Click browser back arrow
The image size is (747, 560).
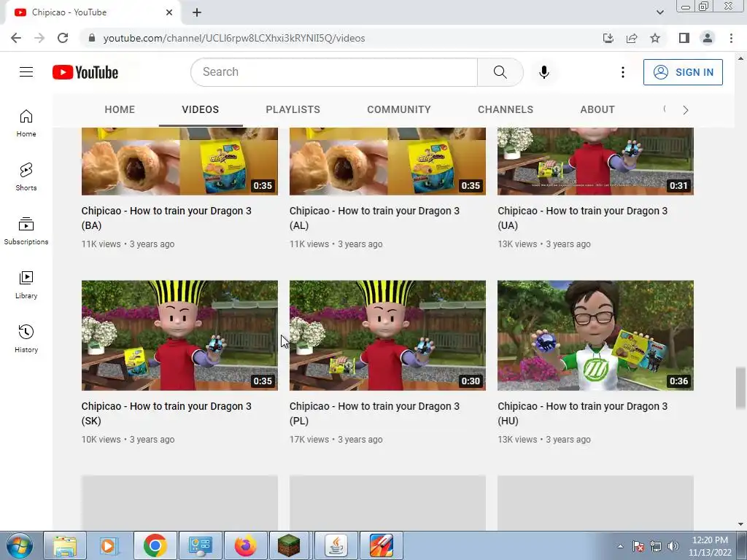16,38
